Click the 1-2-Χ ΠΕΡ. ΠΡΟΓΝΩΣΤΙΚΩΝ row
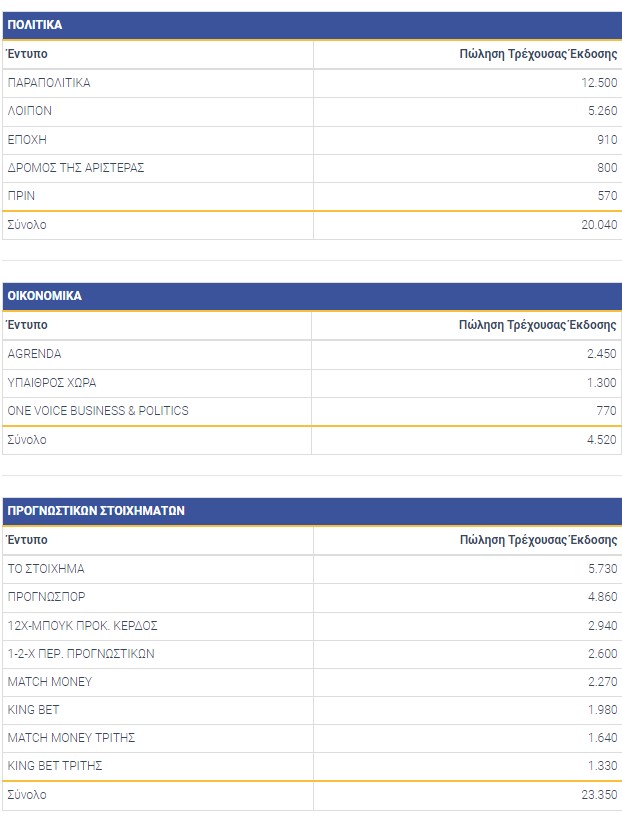The height and width of the screenshot is (830, 622). 81,654
